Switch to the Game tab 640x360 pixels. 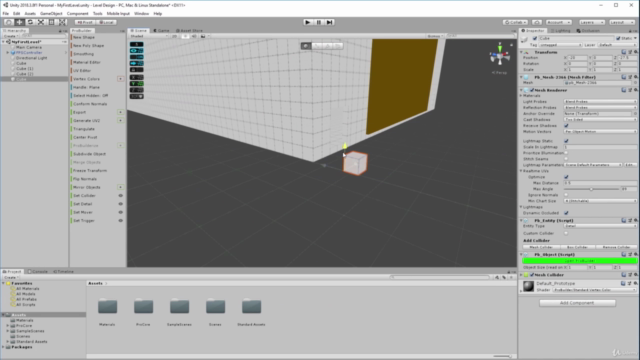[162, 31]
